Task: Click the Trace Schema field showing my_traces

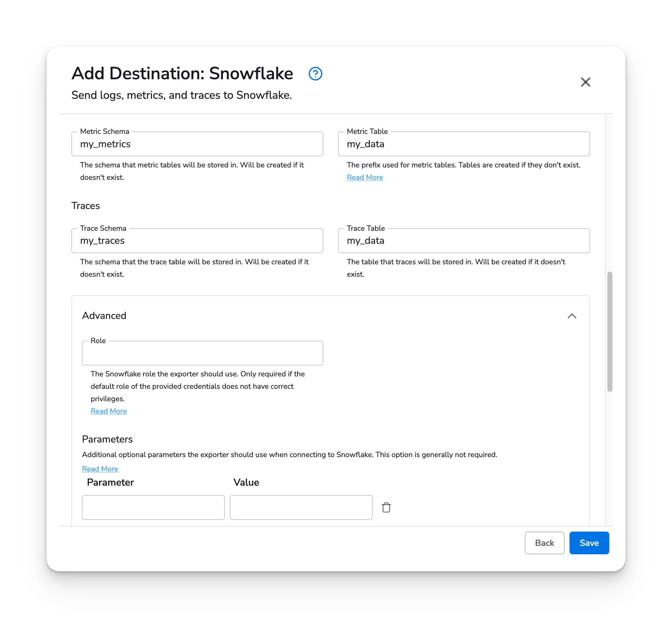Action: pos(197,241)
